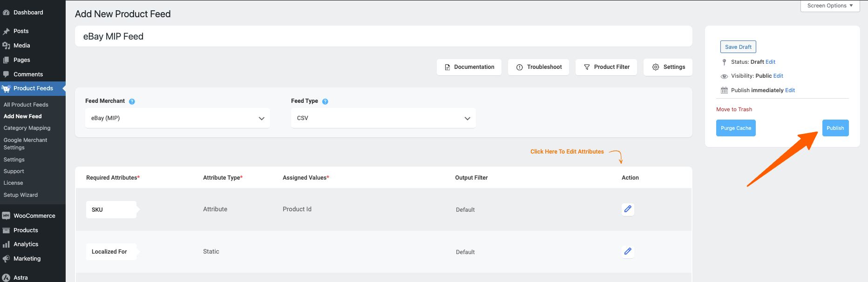Click the Click Here To Edit Attributes text
Screen dimensions: 868x282
(567, 152)
